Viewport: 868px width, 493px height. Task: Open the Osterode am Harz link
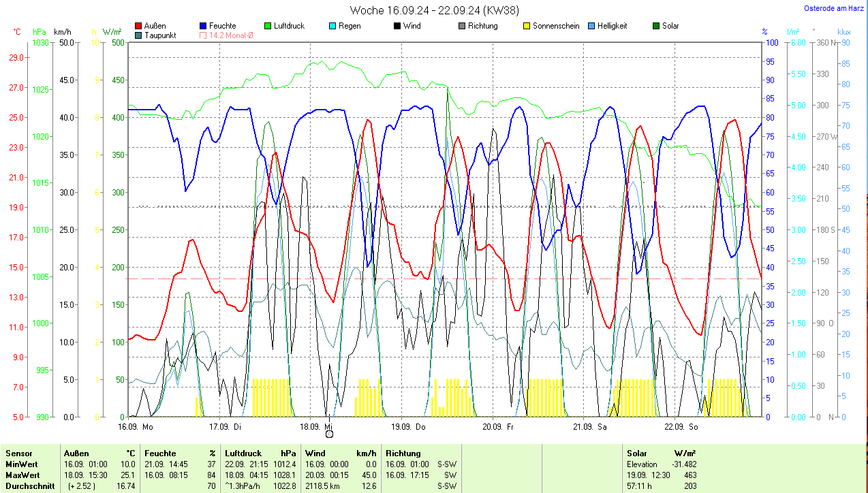coord(833,9)
